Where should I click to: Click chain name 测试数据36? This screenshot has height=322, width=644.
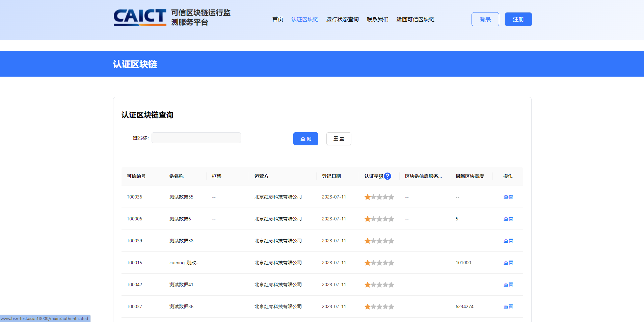coord(181,306)
